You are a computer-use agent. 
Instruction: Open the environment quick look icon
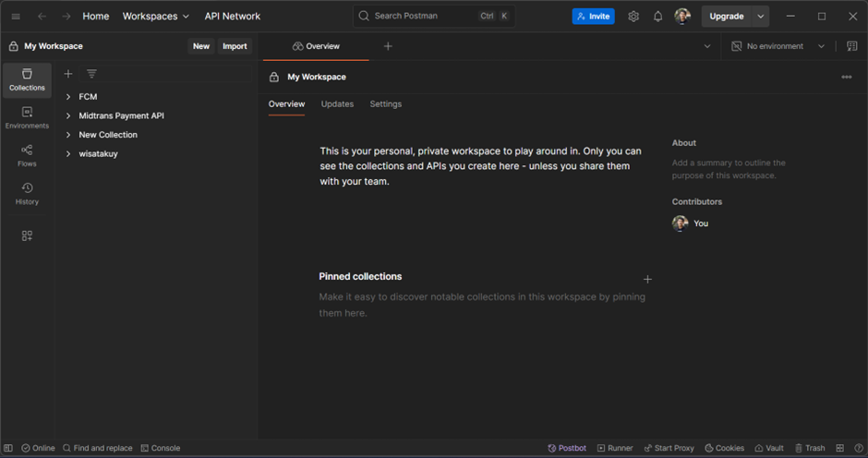coord(852,46)
